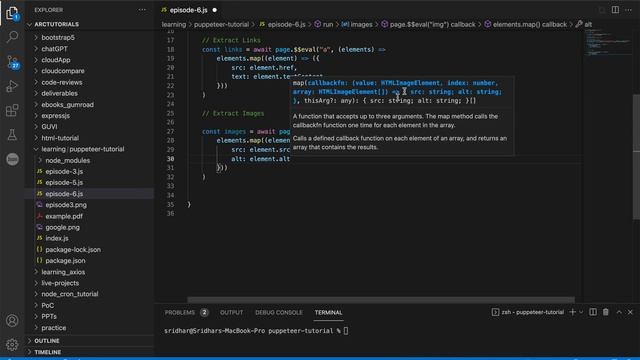
Task: Open the Manage settings gear
Action: (12, 345)
